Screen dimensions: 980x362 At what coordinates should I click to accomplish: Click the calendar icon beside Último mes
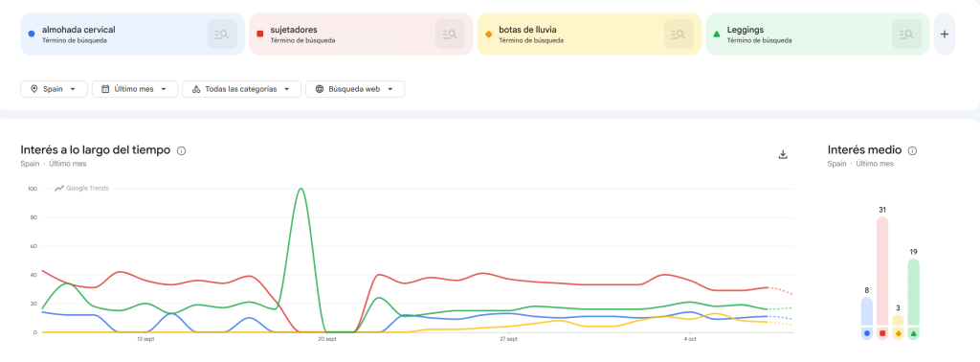point(105,89)
